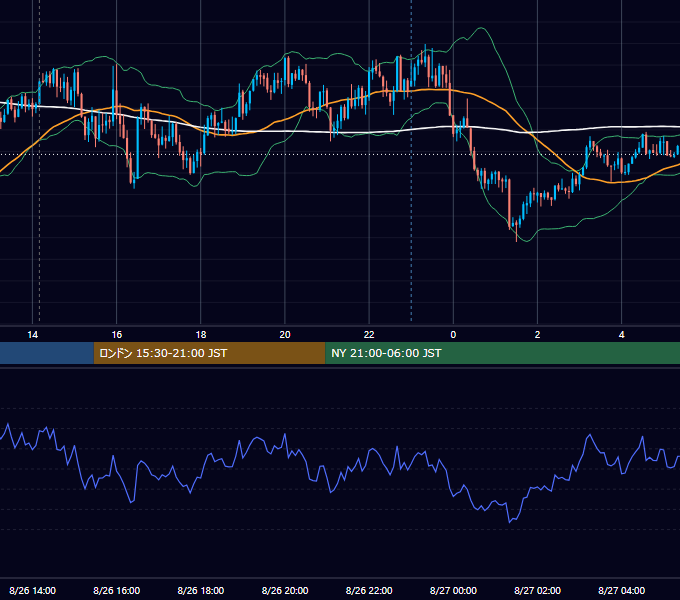Image resolution: width=680 pixels, height=600 pixels.
Task: Click the NY 21:00-06:00 JST session bar
Action: [503, 353]
